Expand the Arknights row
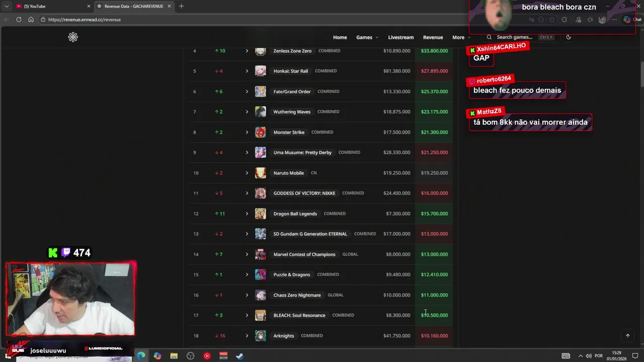Screen dimensions: 644x362 point(247,336)
